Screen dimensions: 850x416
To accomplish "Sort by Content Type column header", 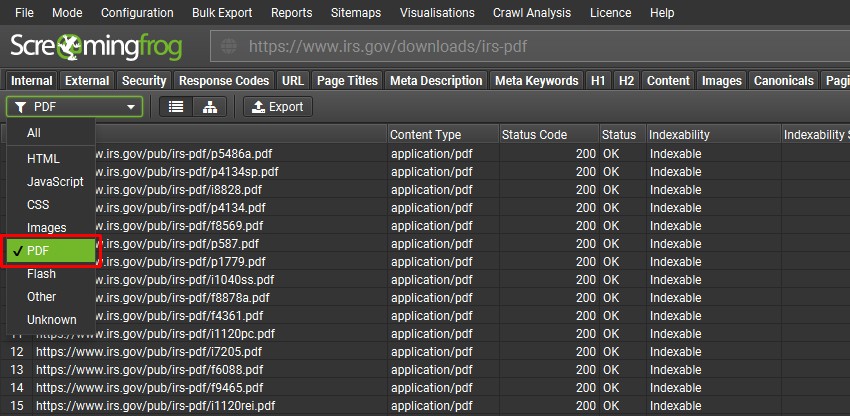I will coord(443,135).
